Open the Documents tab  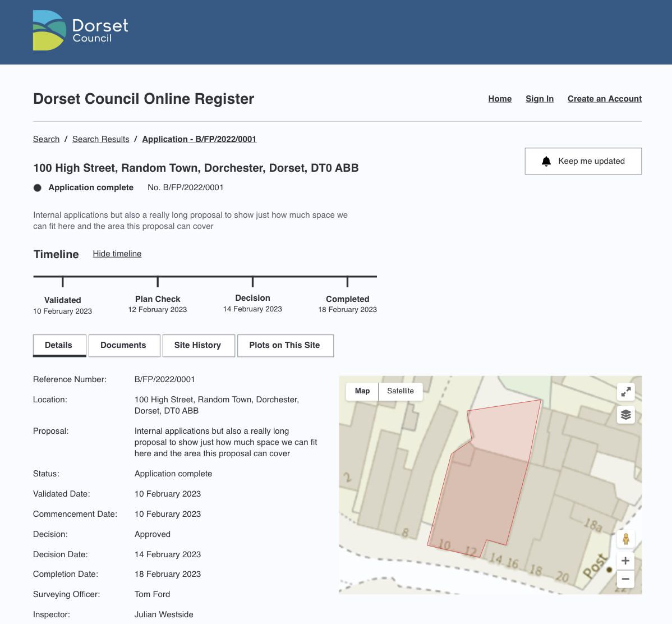[x=124, y=345]
